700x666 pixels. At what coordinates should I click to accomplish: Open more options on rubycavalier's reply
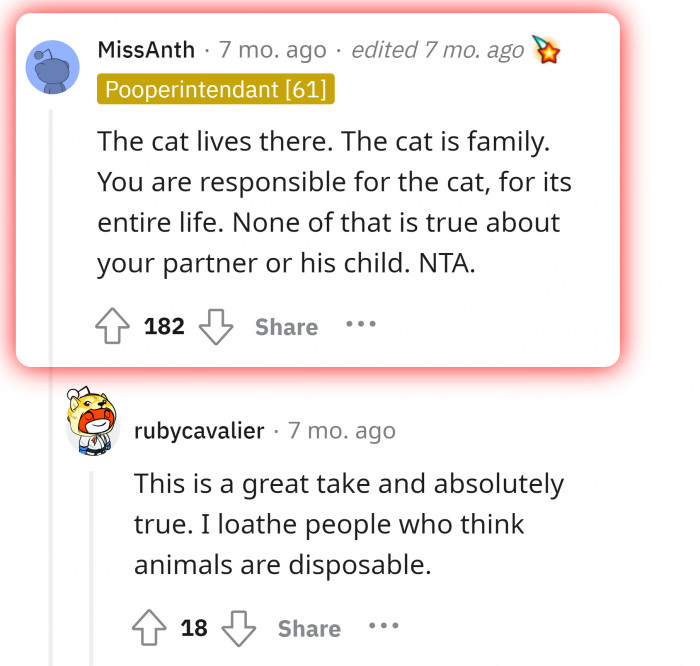384,627
